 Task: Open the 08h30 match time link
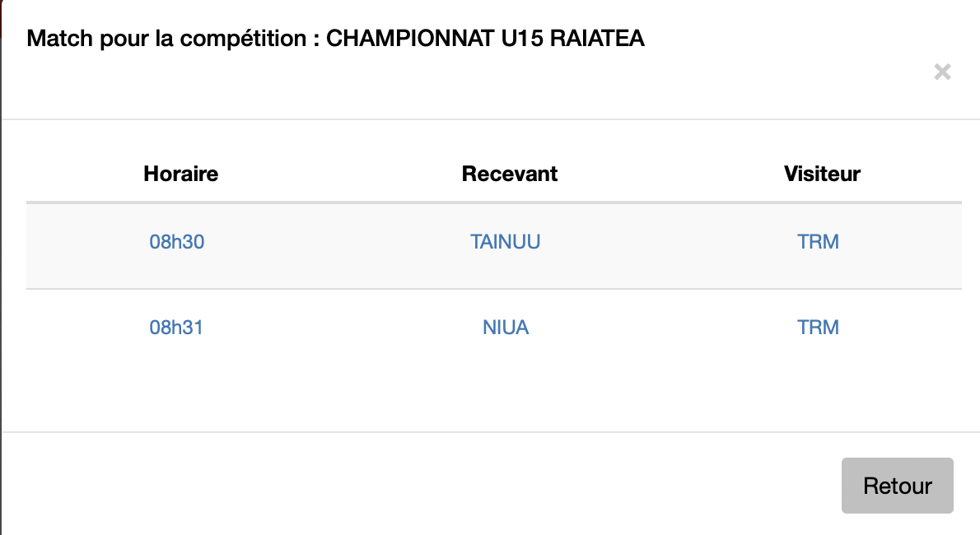pos(177,242)
